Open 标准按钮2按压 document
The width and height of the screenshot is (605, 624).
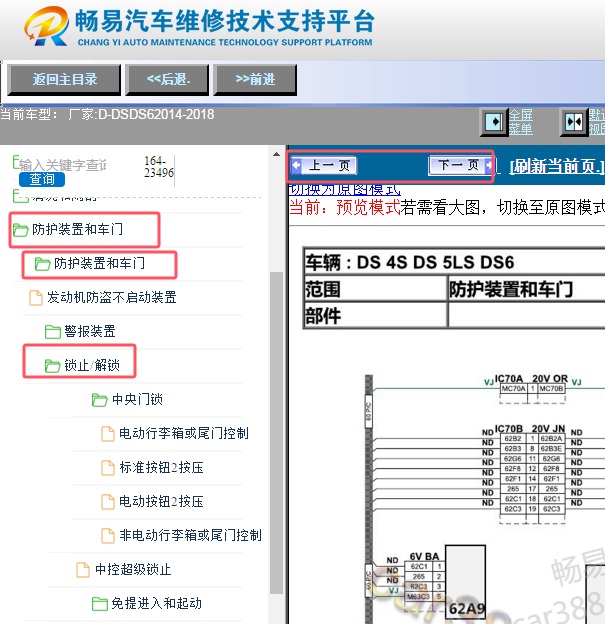(161, 467)
